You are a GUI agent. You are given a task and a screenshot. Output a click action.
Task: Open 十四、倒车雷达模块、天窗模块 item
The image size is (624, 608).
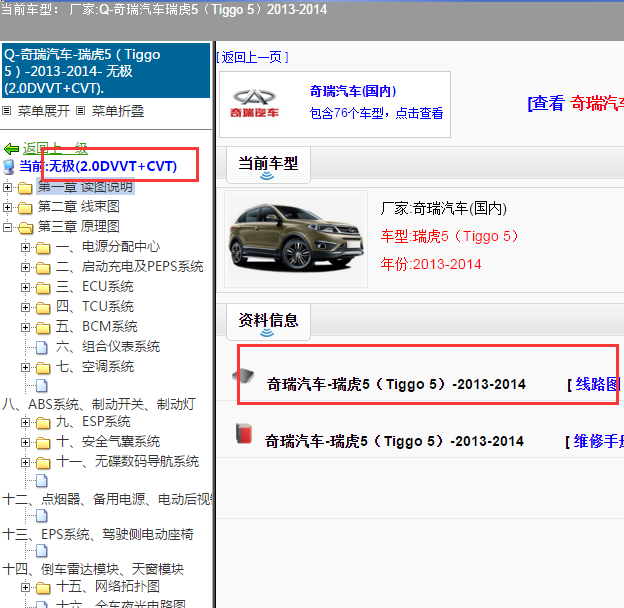point(93,569)
